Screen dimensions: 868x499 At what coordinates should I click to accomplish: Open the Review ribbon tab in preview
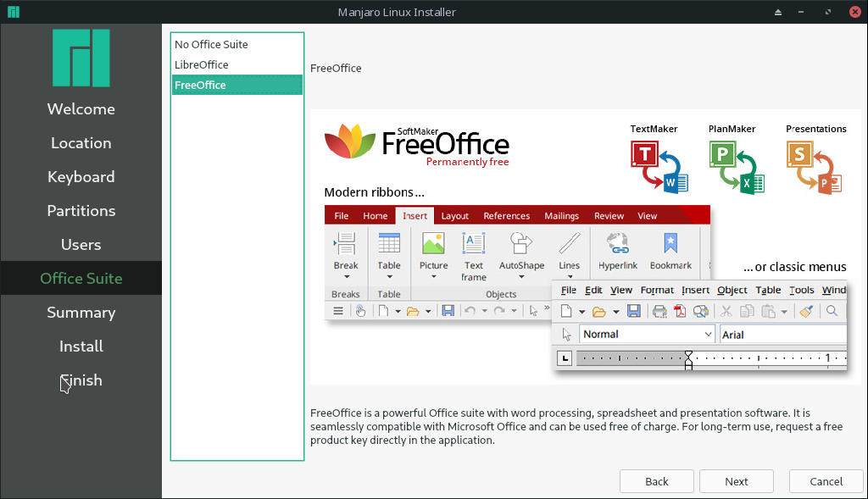(609, 216)
